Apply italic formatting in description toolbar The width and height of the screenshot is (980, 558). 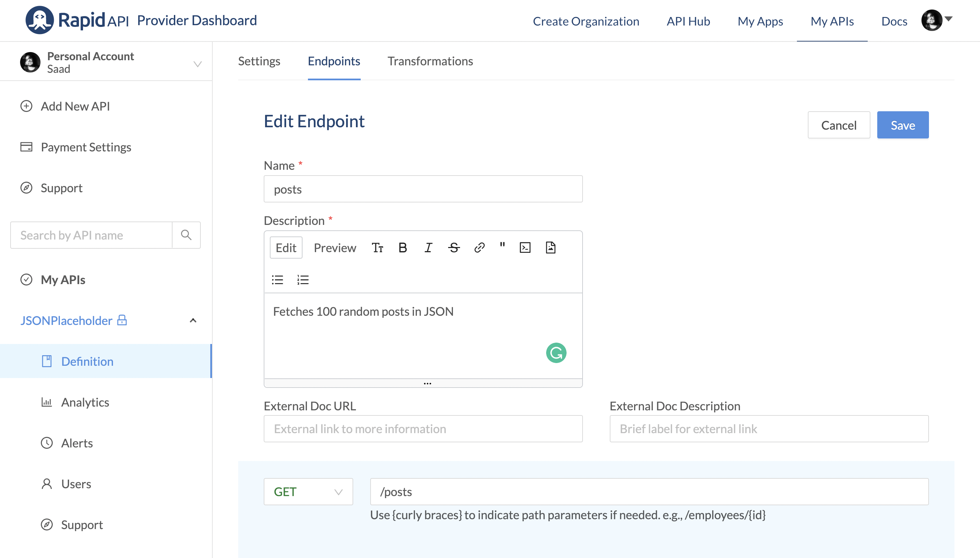pos(428,248)
